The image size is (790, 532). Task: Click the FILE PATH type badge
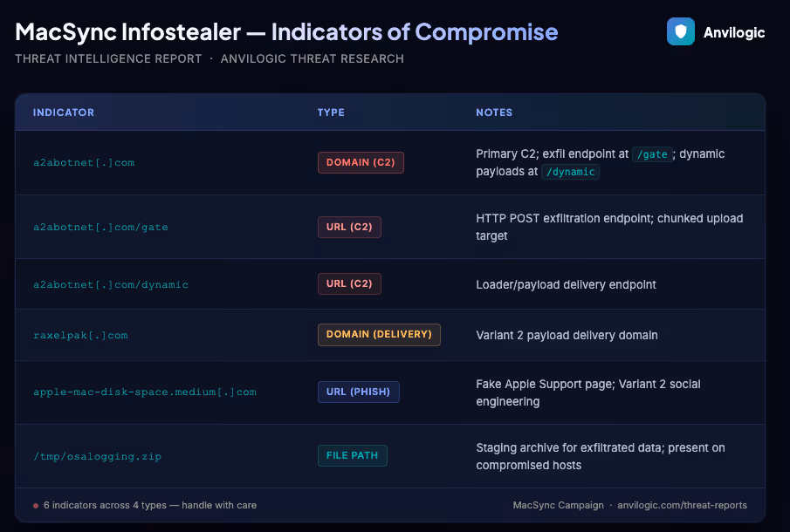[352, 455]
